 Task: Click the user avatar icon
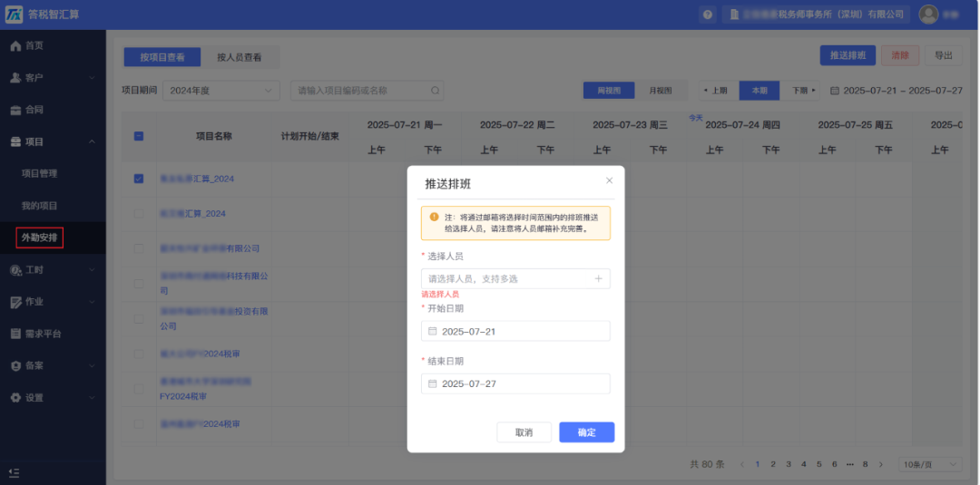point(929,15)
